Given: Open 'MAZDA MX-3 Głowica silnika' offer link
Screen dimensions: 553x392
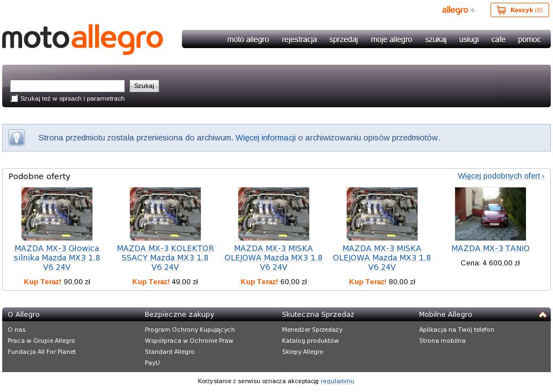Looking at the screenshot, I should pyautogui.click(x=57, y=258).
